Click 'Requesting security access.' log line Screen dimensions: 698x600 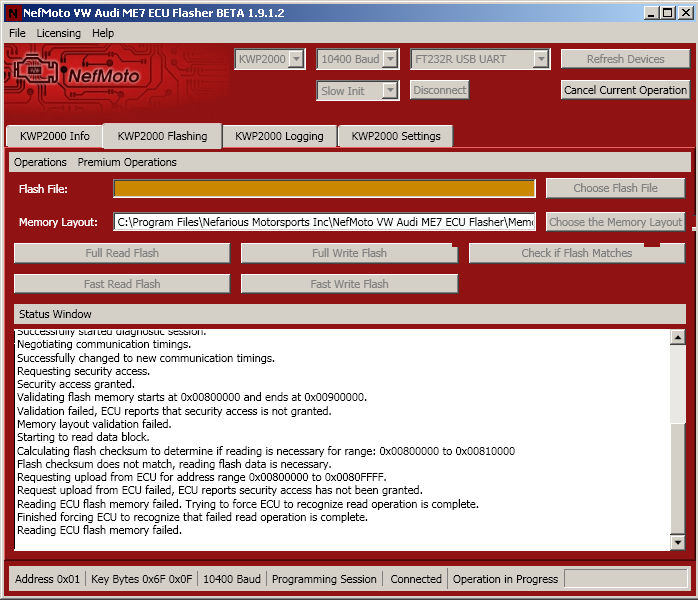pyautogui.click(x=83, y=371)
